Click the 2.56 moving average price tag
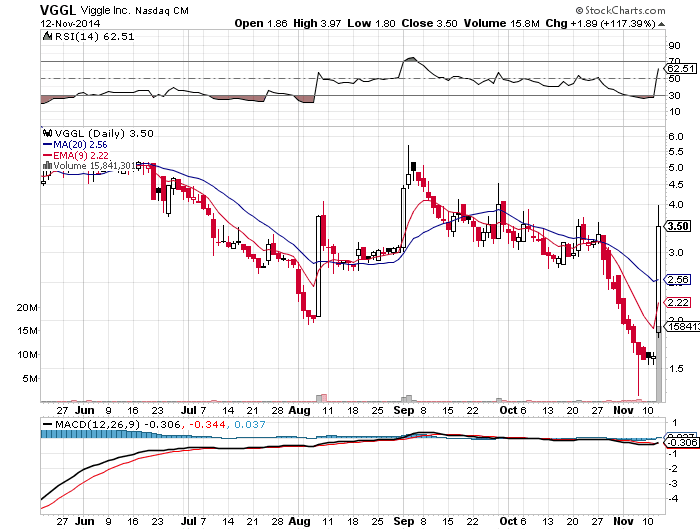 [678, 280]
